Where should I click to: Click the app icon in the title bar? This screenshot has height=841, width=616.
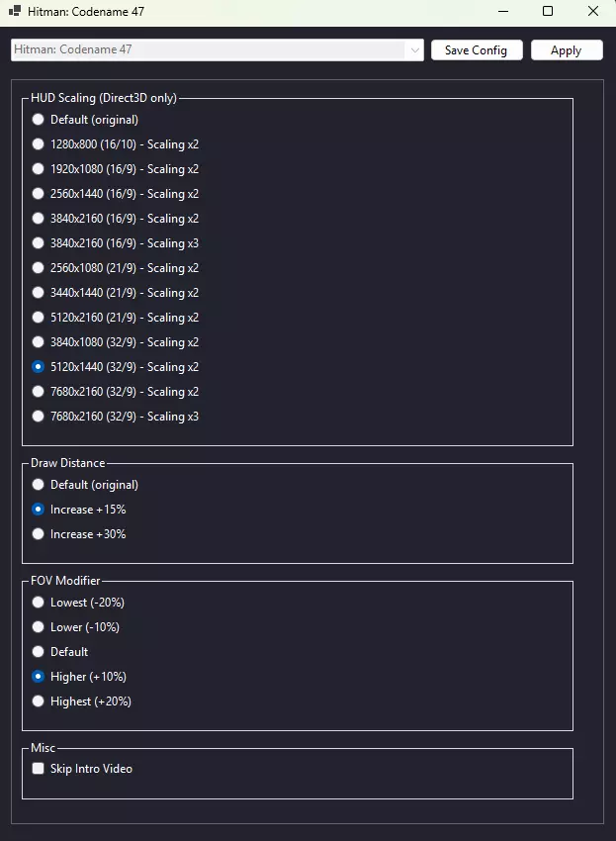coord(15,12)
